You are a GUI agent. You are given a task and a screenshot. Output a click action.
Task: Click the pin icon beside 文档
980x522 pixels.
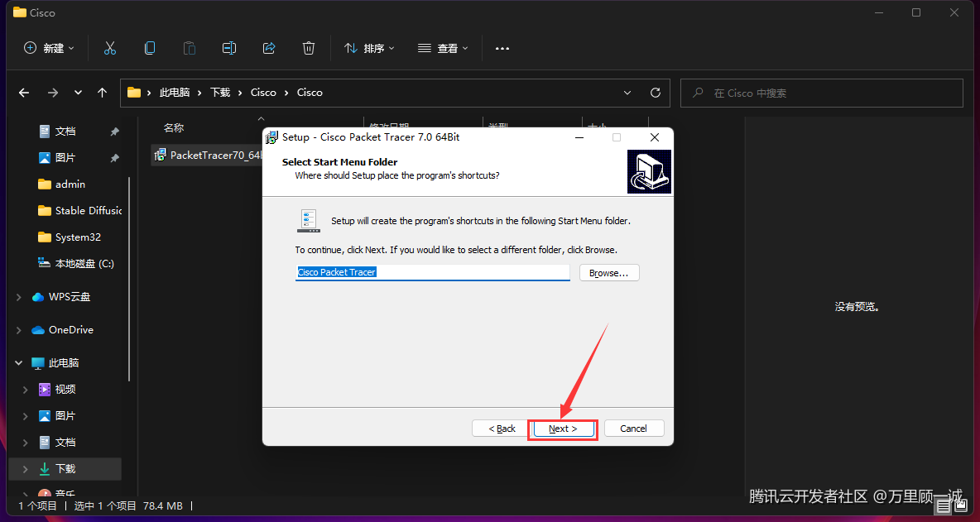pos(114,132)
